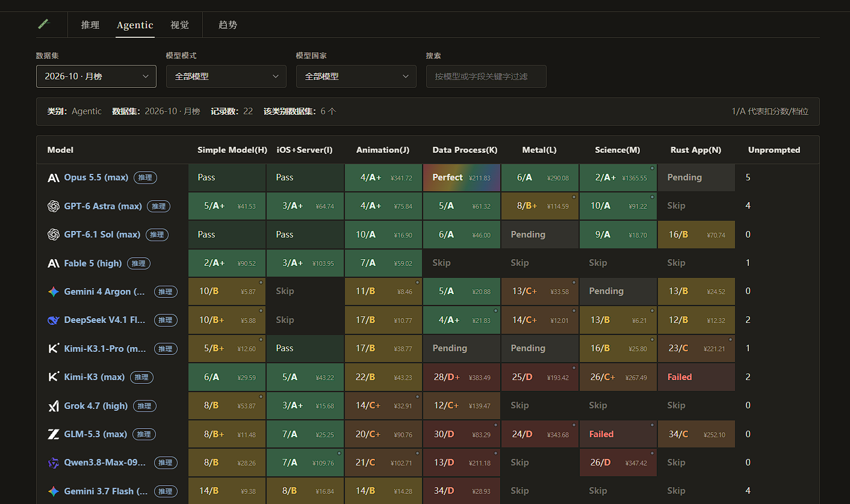Expand the 模型模式 dropdown
This screenshot has width=850, height=504.
pos(226,76)
